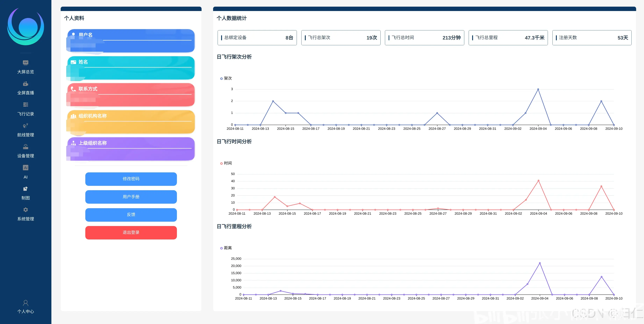Click the 距离 chart peak near 2024-09-09

tap(602, 277)
